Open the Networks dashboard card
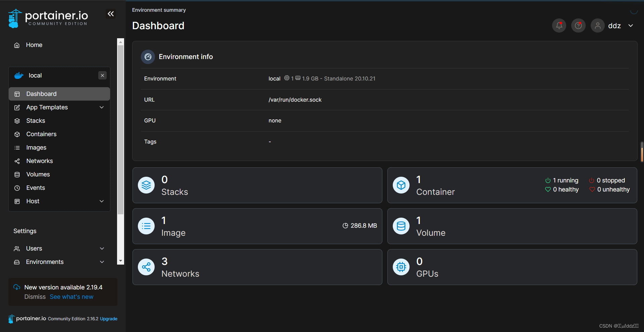This screenshot has height=332, width=644. pos(257,267)
